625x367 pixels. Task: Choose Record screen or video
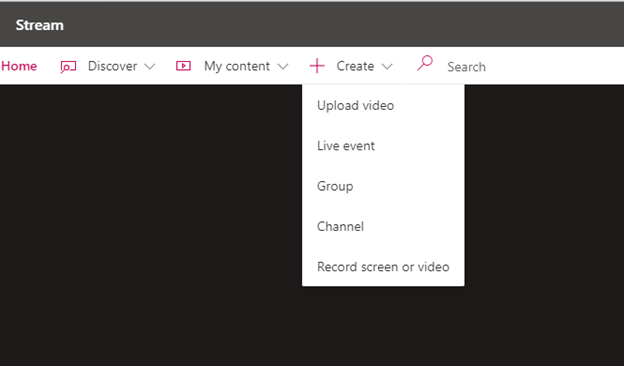click(x=383, y=267)
